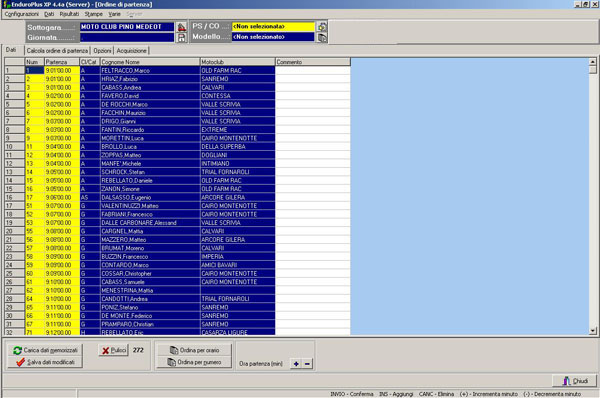Click the scrollbar down arrow of the table
The image size is (600, 398).
(593, 331)
